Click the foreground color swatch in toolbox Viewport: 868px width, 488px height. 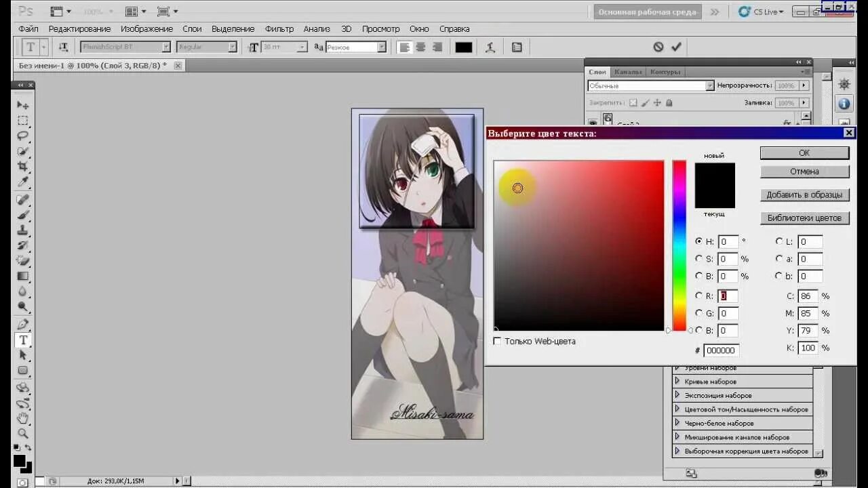pyautogui.click(x=20, y=461)
